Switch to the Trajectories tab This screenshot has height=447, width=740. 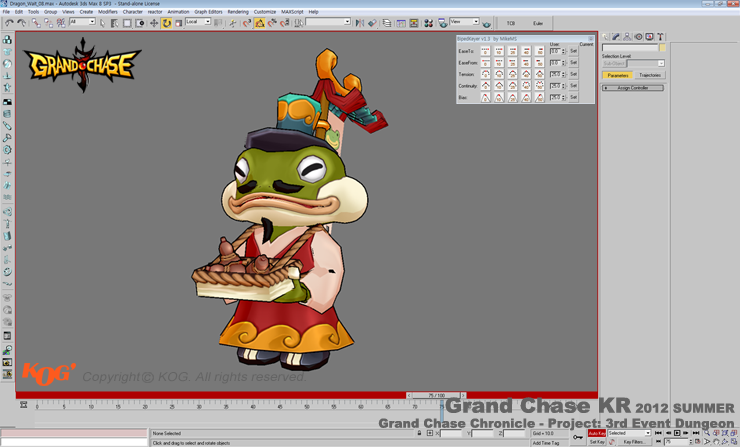click(650, 75)
